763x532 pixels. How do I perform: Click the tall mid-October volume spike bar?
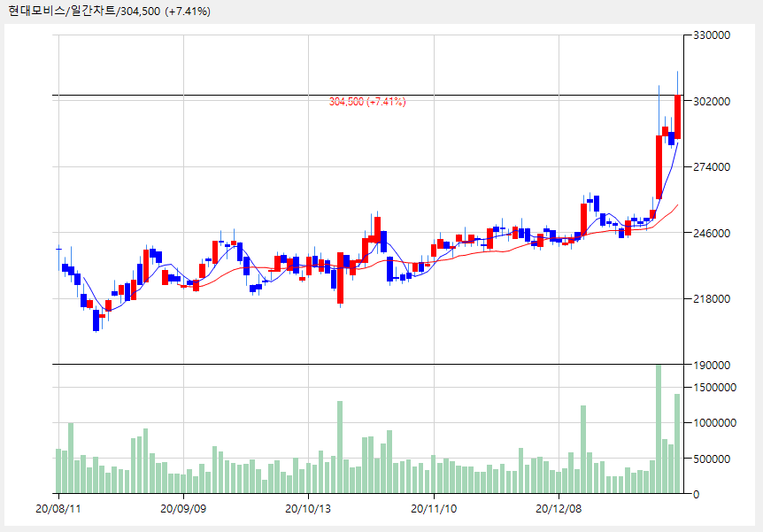[x=340, y=447]
